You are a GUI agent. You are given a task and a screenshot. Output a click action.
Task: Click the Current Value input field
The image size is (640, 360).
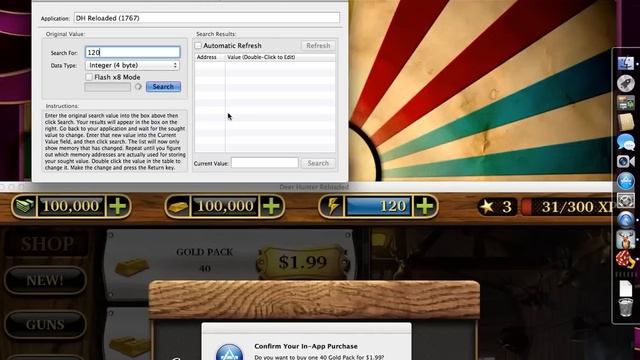(264, 163)
